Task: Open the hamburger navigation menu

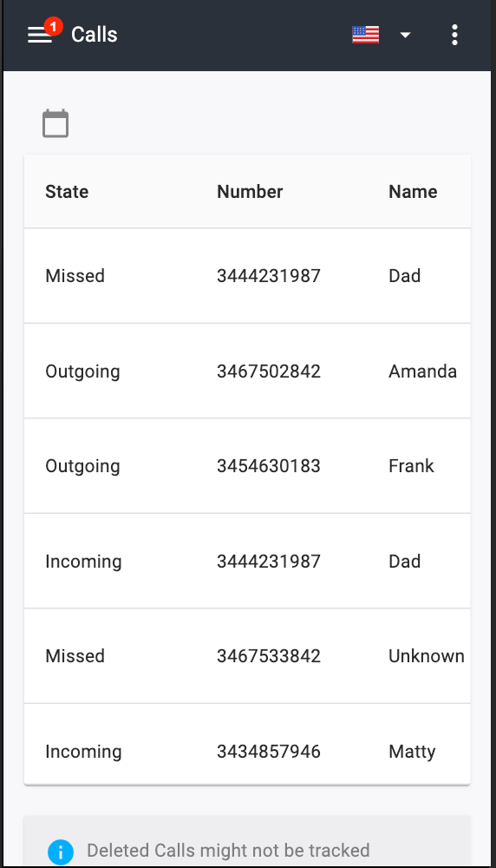Action: click(x=40, y=35)
